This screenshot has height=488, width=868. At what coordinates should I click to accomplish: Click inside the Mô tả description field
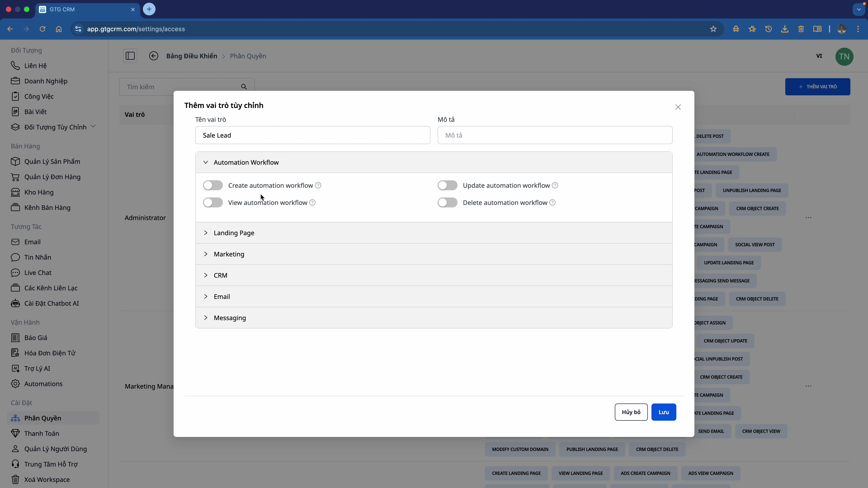pos(555,135)
